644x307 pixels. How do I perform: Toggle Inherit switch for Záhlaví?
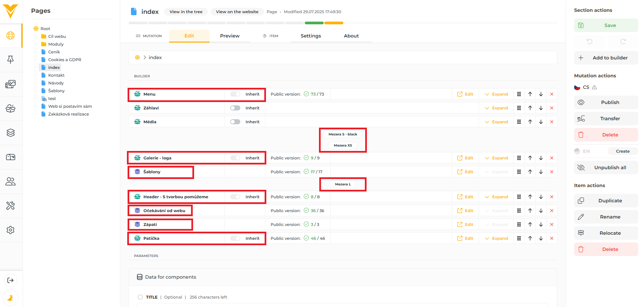click(235, 108)
